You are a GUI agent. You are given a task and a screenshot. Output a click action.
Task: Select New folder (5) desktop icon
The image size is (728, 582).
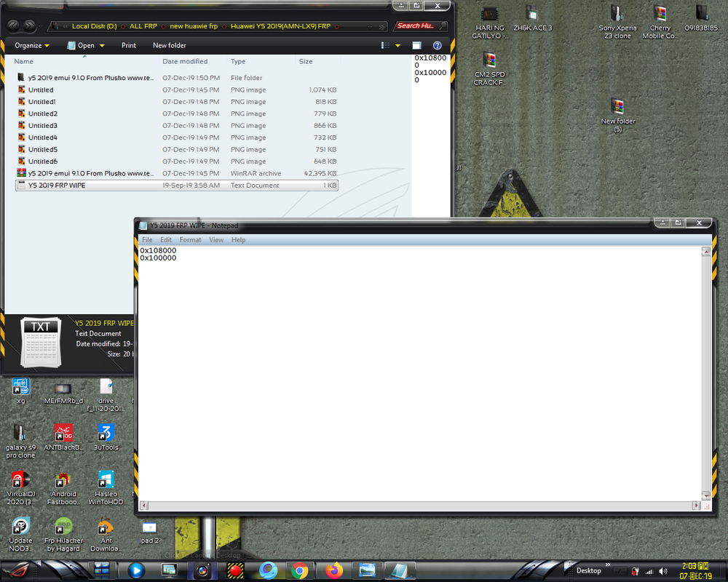pos(618,116)
